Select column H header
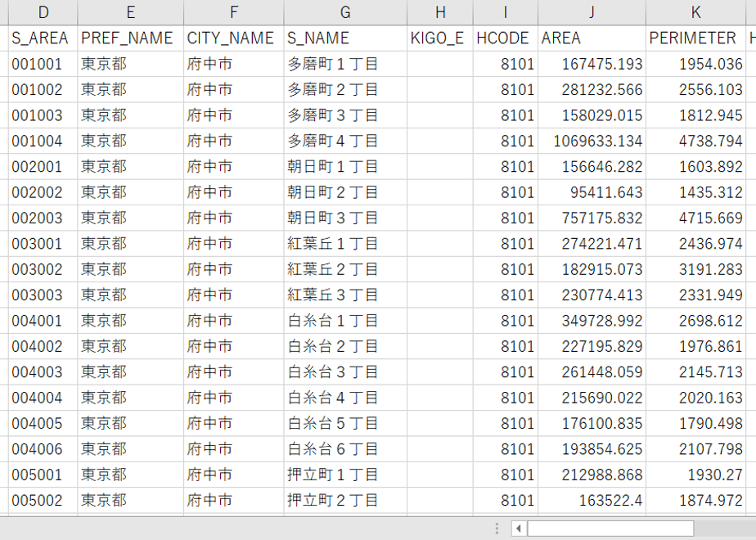 (x=439, y=12)
